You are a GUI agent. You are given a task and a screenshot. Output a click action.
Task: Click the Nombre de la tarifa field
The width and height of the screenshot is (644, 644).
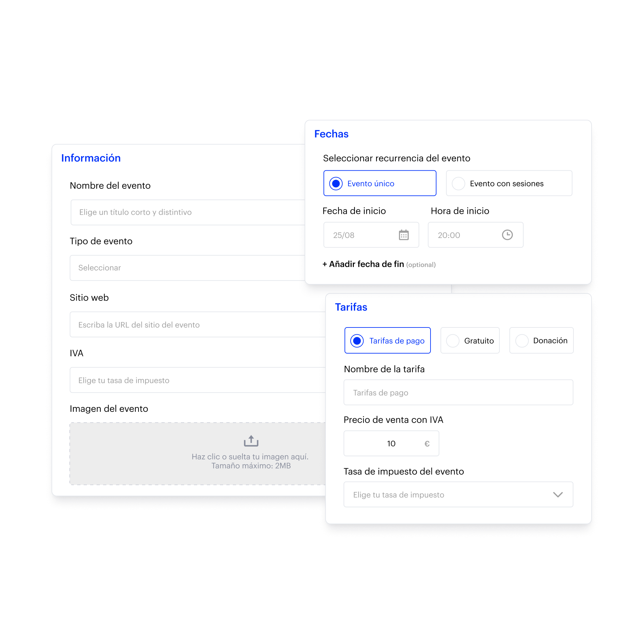(x=458, y=392)
